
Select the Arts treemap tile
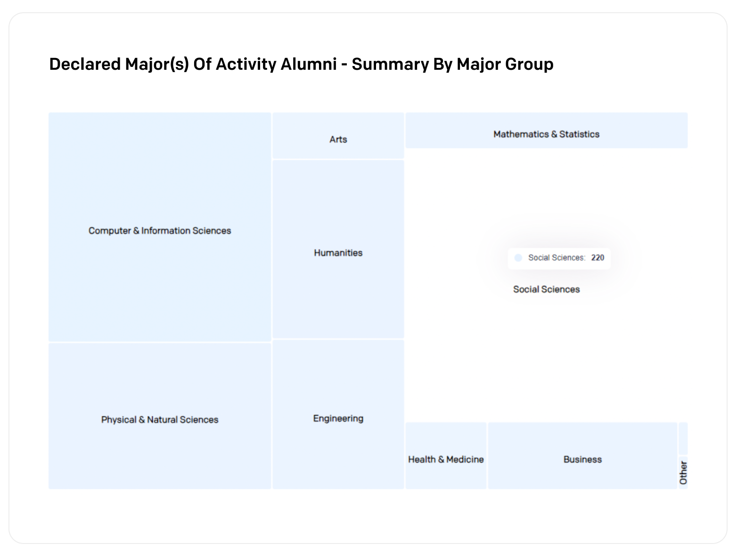[338, 135]
